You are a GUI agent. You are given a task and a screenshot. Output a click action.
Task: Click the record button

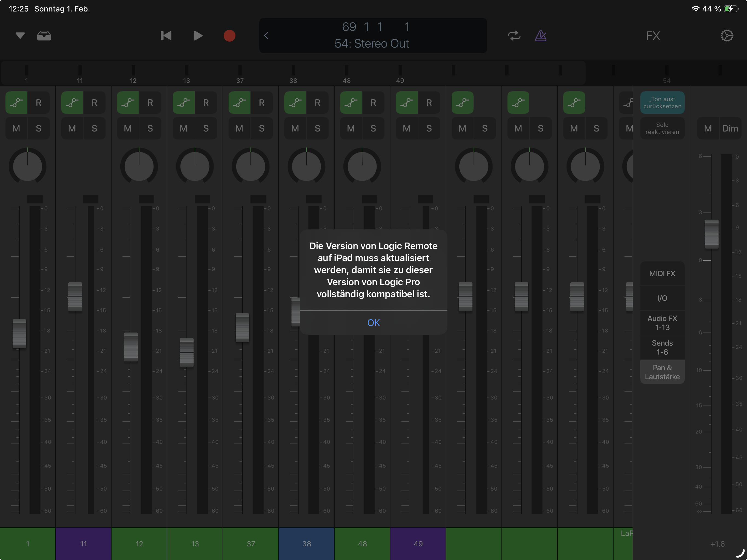229,36
